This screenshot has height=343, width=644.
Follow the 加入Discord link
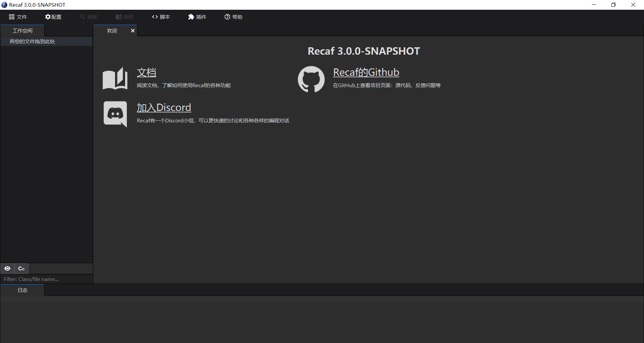[164, 108]
